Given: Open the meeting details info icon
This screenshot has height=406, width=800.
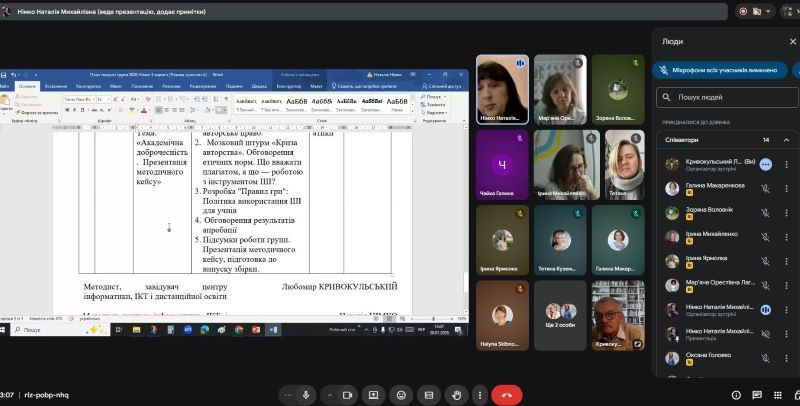Looking at the screenshot, I should click(736, 394).
